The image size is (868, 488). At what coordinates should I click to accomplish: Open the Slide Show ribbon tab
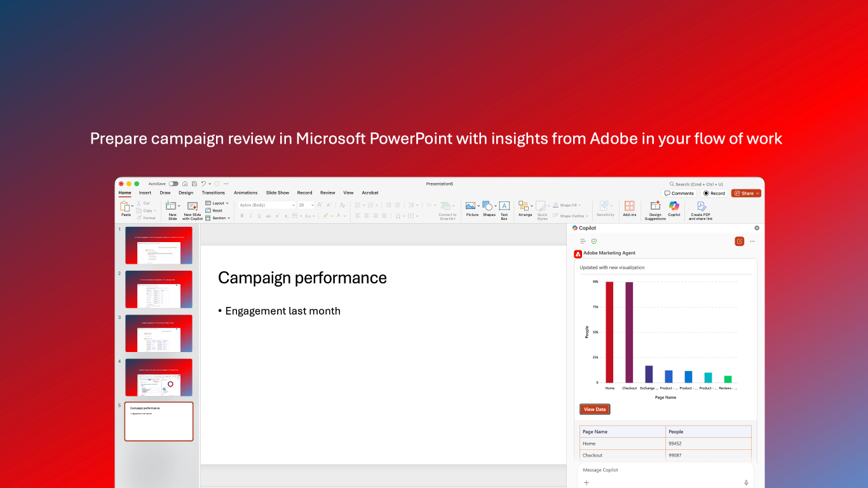[x=277, y=193]
